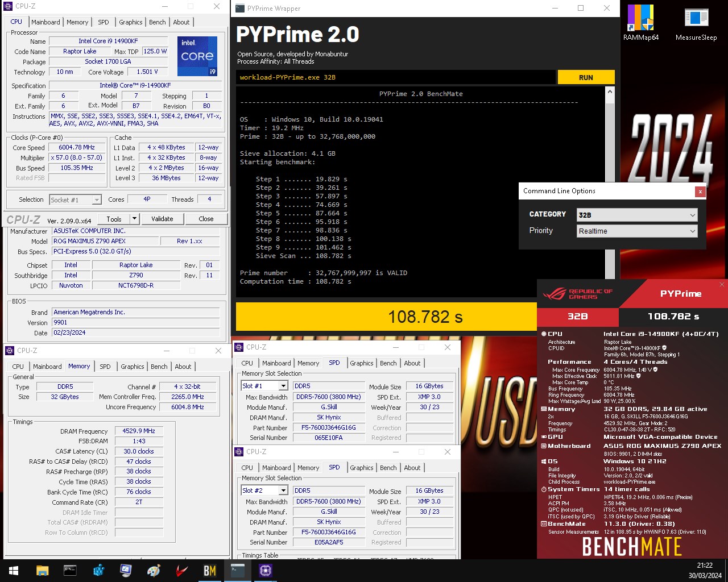Switch to Mainboard tab in top-left CPU-Z
728x582 pixels.
pos(45,22)
